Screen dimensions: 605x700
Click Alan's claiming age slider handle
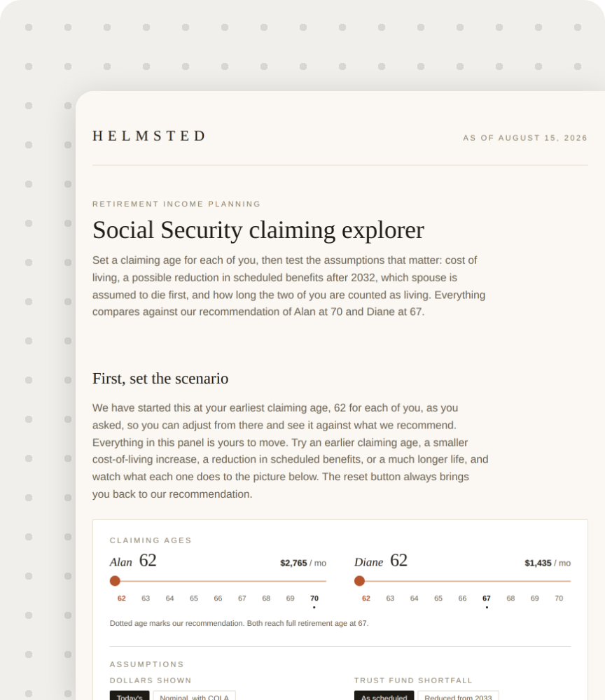coord(116,581)
